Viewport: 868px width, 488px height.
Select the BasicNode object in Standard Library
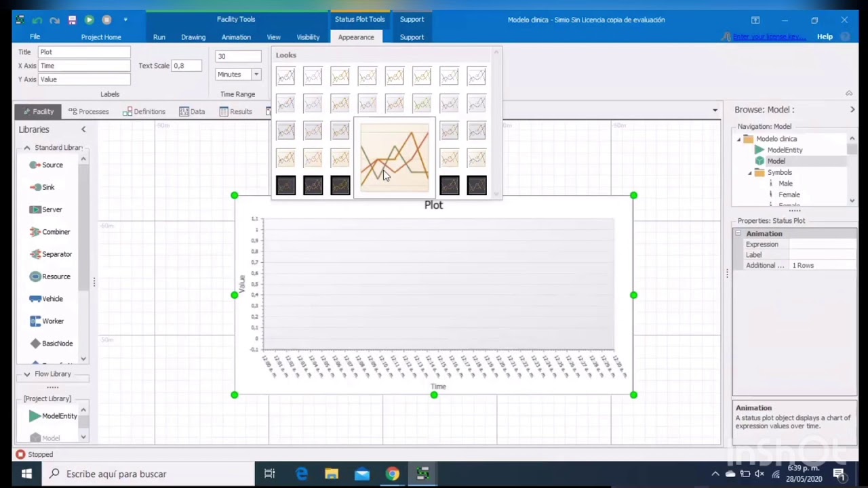coord(51,344)
